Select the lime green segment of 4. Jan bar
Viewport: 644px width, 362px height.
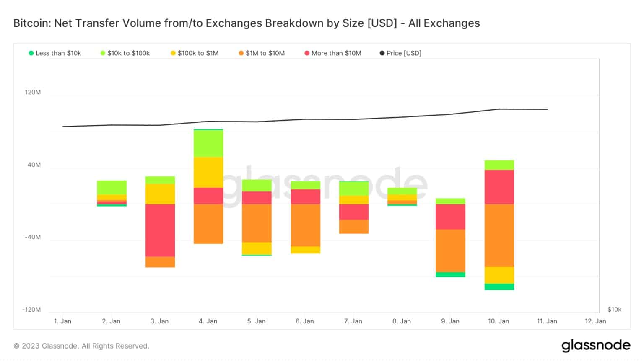point(208,143)
